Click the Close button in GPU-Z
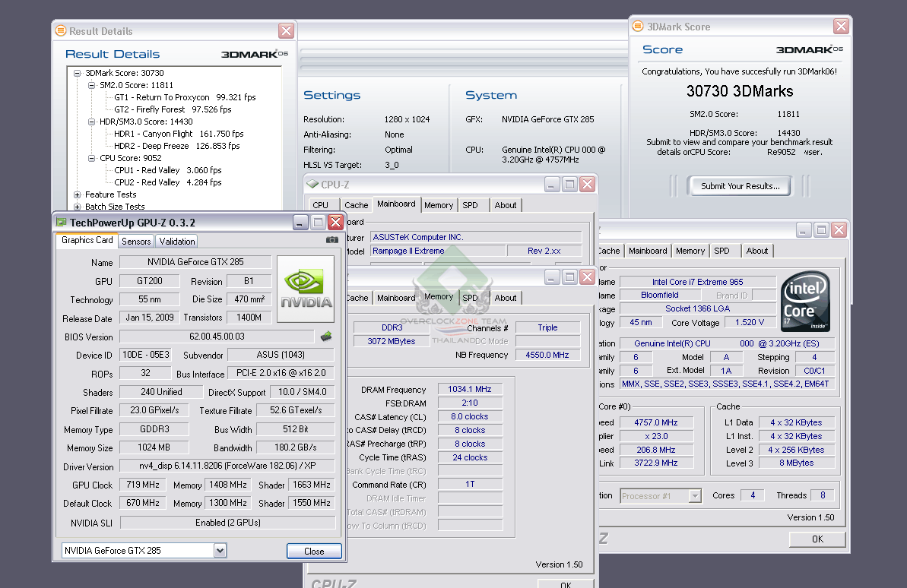 click(314, 551)
